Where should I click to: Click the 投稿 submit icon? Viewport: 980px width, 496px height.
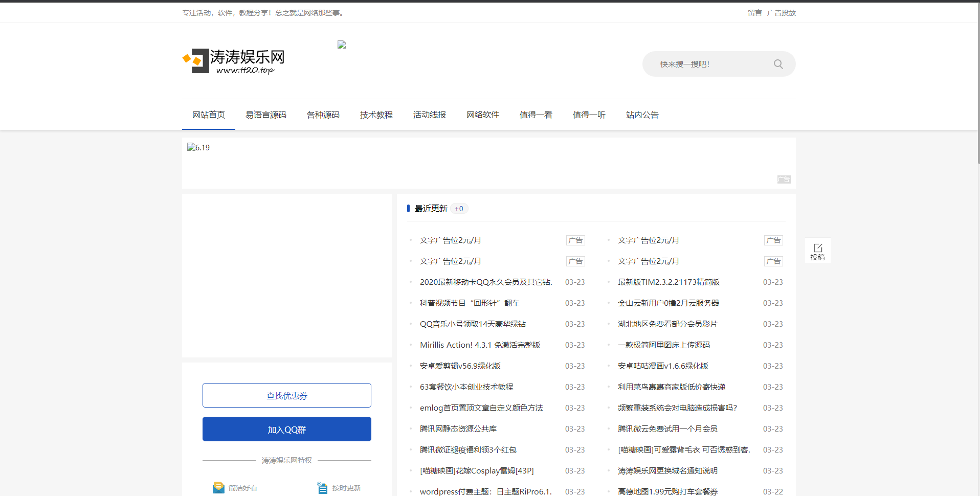(x=817, y=251)
